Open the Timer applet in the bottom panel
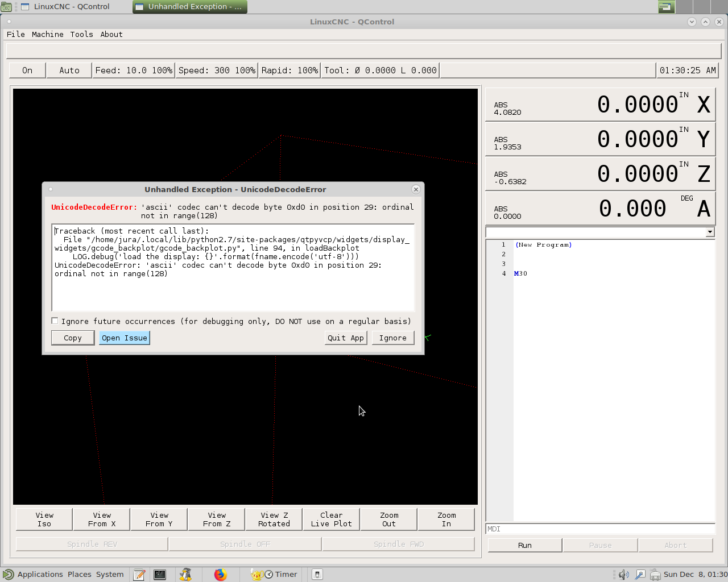 [x=274, y=575]
